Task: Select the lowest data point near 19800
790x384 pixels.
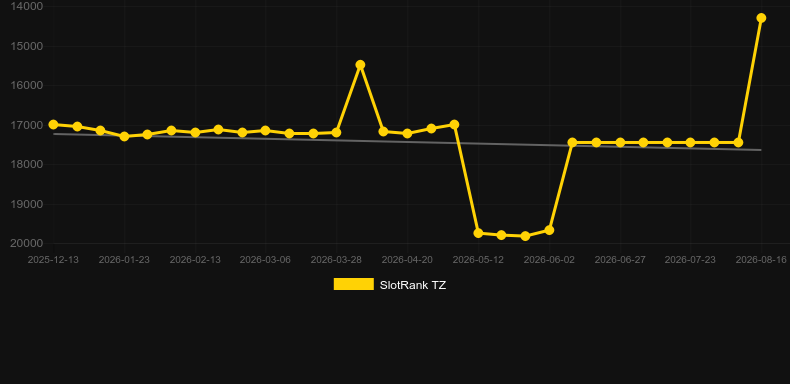Action: click(x=525, y=236)
